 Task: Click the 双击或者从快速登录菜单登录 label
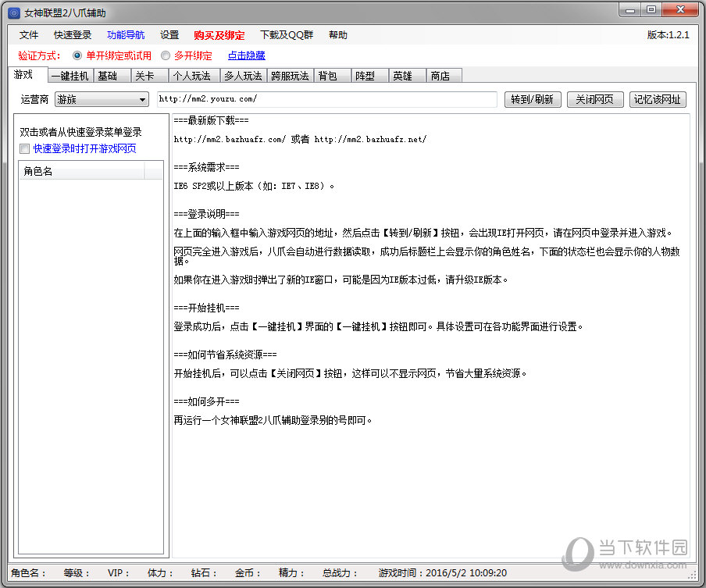[81, 132]
